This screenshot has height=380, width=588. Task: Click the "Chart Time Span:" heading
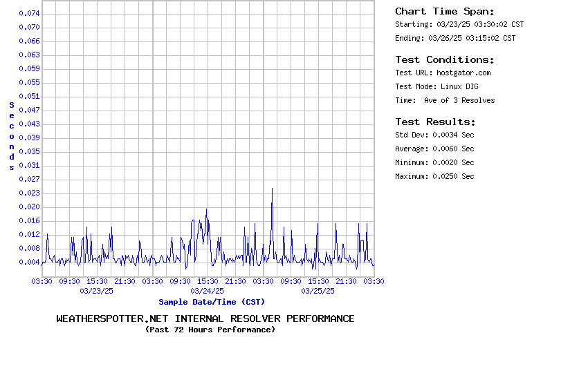[x=444, y=11]
